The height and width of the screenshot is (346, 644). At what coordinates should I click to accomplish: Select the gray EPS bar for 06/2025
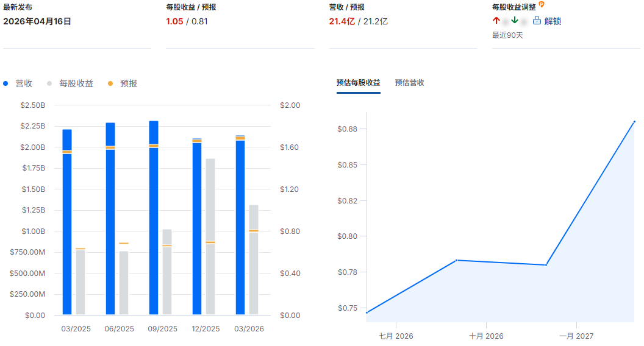(124, 283)
